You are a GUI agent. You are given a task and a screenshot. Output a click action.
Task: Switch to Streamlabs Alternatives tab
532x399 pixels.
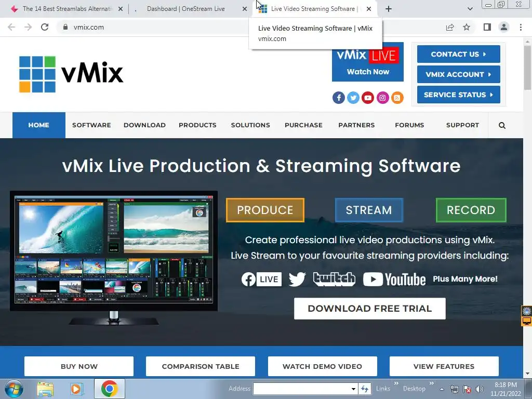67,9
